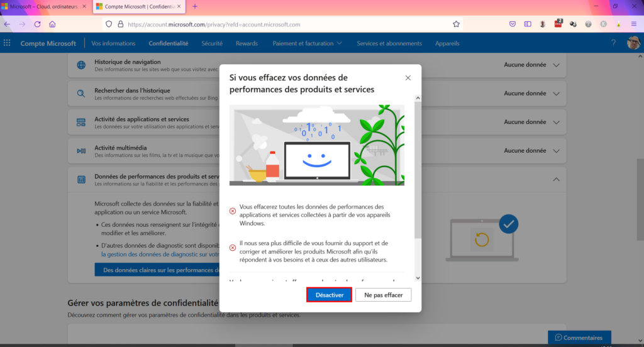Open the Firefox hamburger menu
This screenshot has height=347, width=644.
click(x=634, y=25)
